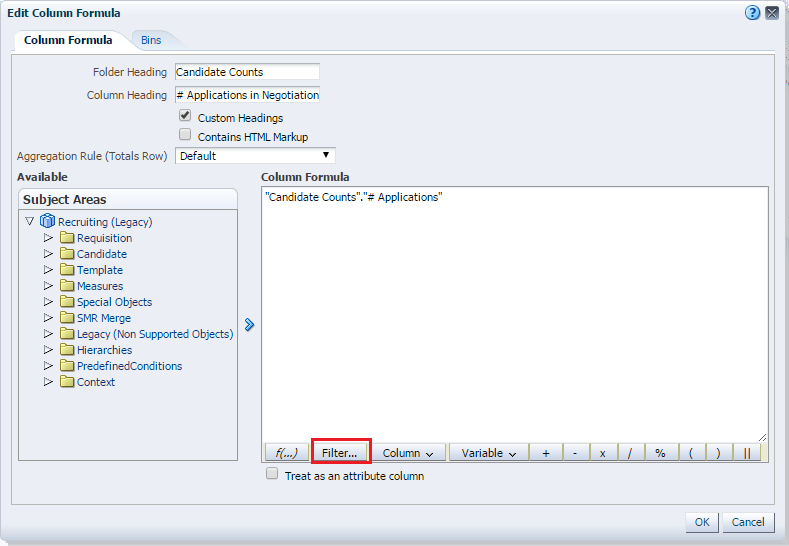This screenshot has width=789, height=546.
Task: Select the Context tree label
Action: (96, 382)
